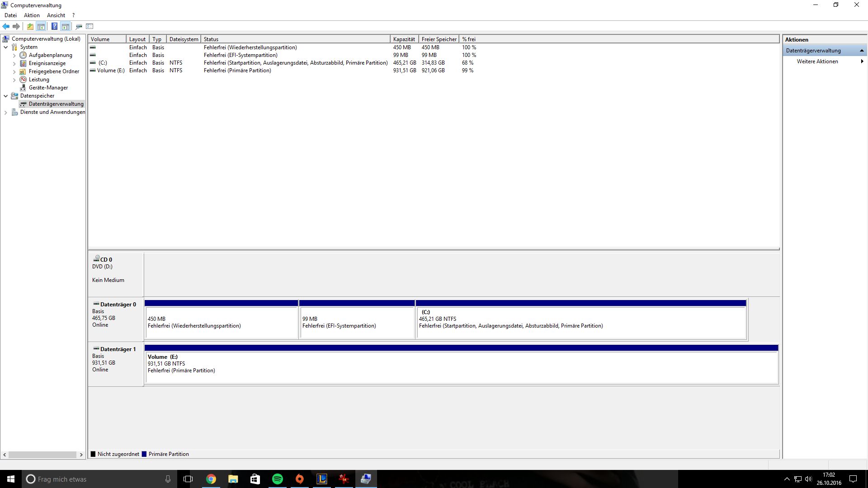This screenshot has height=488, width=868.
Task: Click the Help question mark toolbar icon
Action: click(x=54, y=26)
